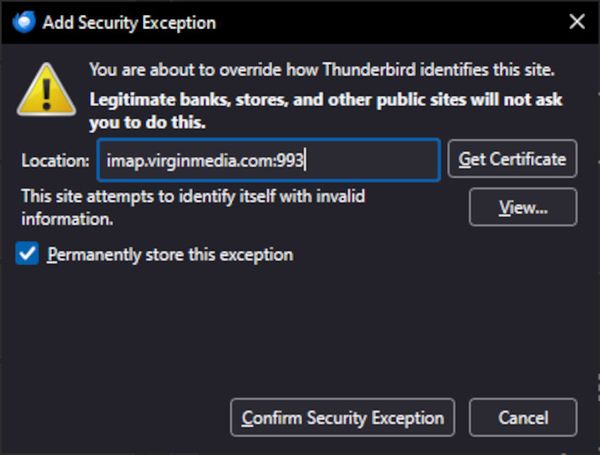Focus the Location input field
This screenshot has width=600, height=455.
[370, 160]
